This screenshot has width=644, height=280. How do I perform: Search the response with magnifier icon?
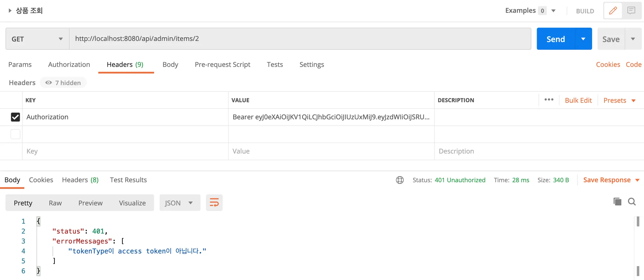click(632, 201)
